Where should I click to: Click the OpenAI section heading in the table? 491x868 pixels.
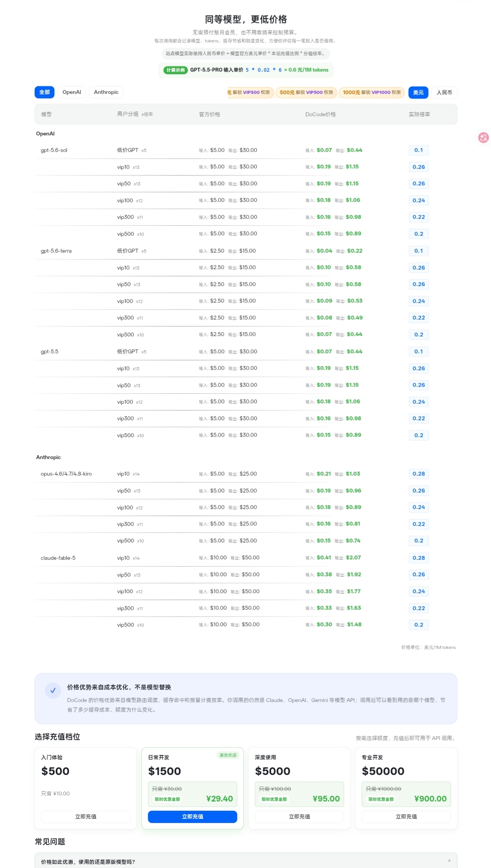pos(45,134)
